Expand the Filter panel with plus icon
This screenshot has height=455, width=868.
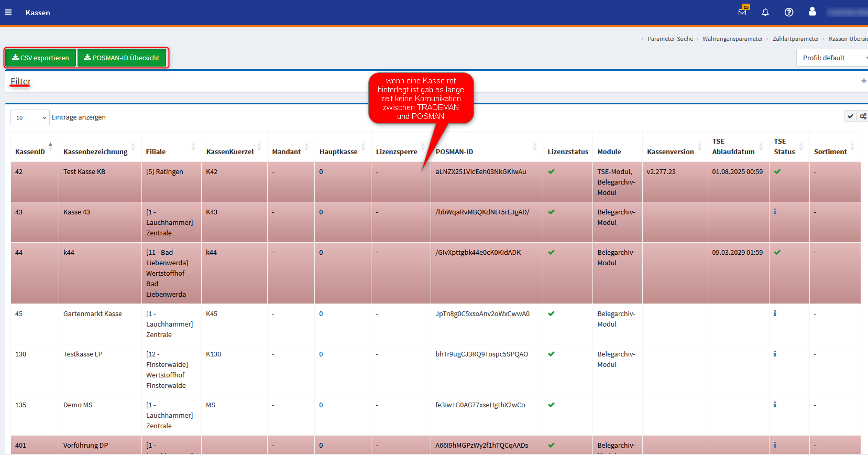863,81
